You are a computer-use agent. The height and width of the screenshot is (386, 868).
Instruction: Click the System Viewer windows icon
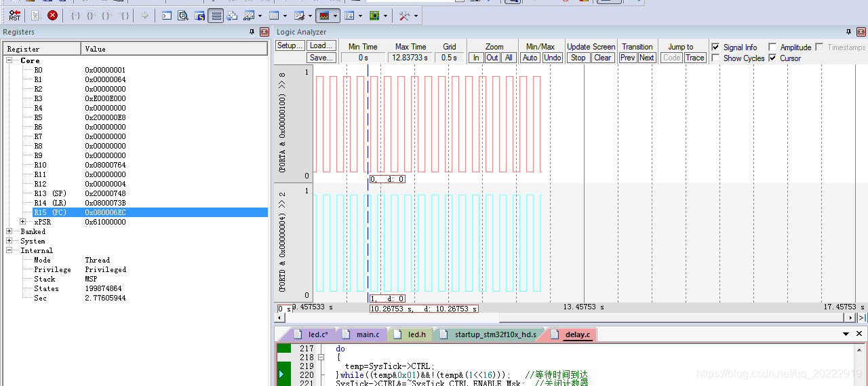(374, 16)
